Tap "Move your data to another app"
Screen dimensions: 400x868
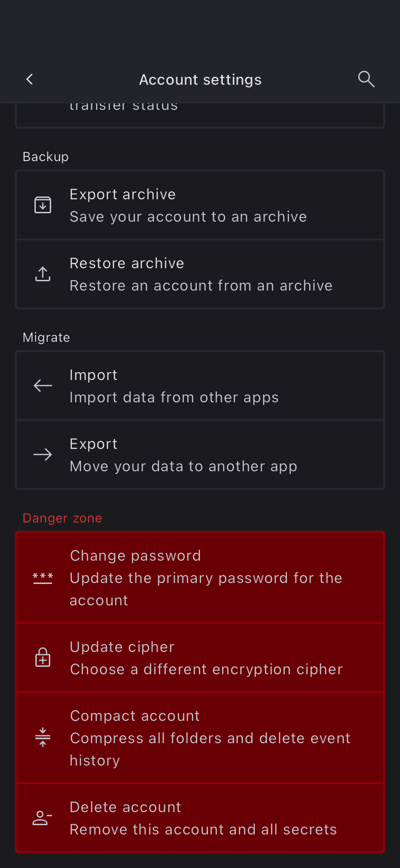(183, 466)
